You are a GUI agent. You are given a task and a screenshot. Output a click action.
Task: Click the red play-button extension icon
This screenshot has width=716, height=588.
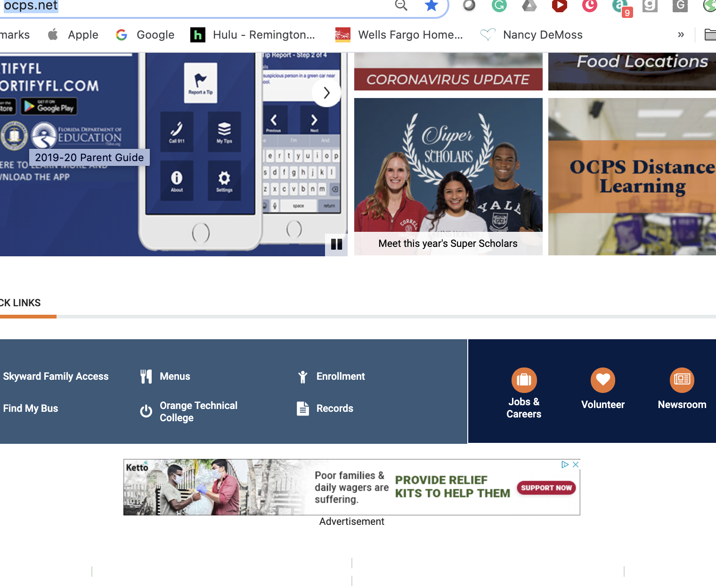[x=559, y=5]
